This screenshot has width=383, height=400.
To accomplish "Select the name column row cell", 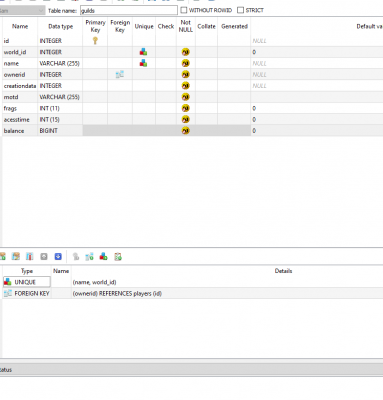I will coord(20,63).
